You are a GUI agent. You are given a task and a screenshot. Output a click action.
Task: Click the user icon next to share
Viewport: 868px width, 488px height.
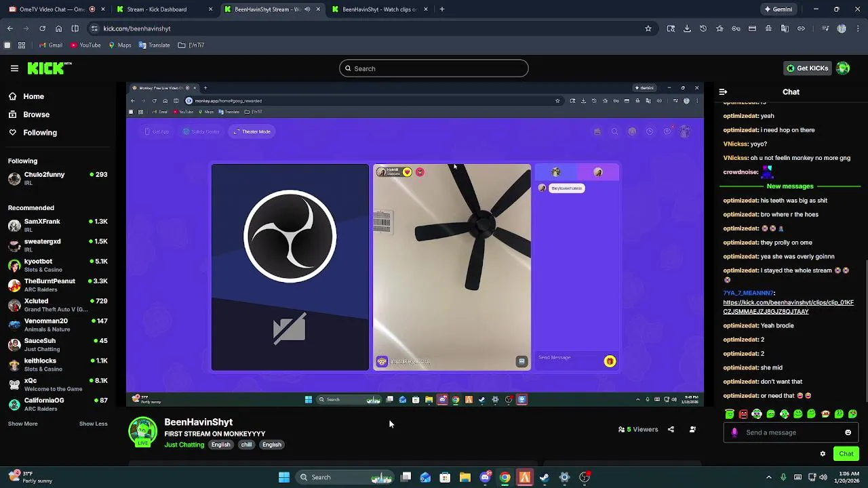[692, 429]
